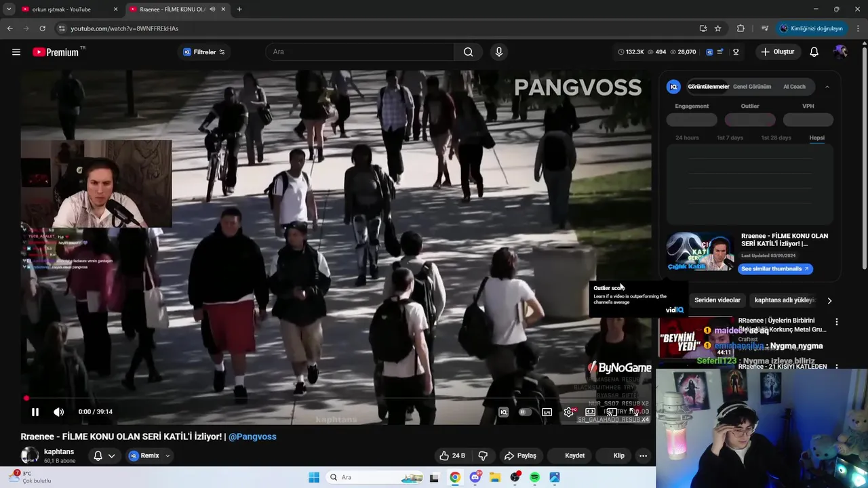The height and width of the screenshot is (488, 868).
Task: Toggle subtitles with the captions icon
Action: click(x=547, y=411)
